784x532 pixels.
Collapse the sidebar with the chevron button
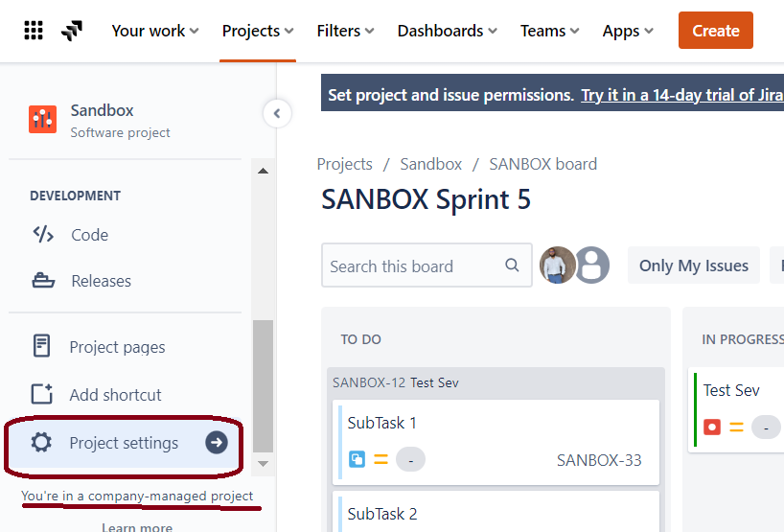[x=277, y=113]
